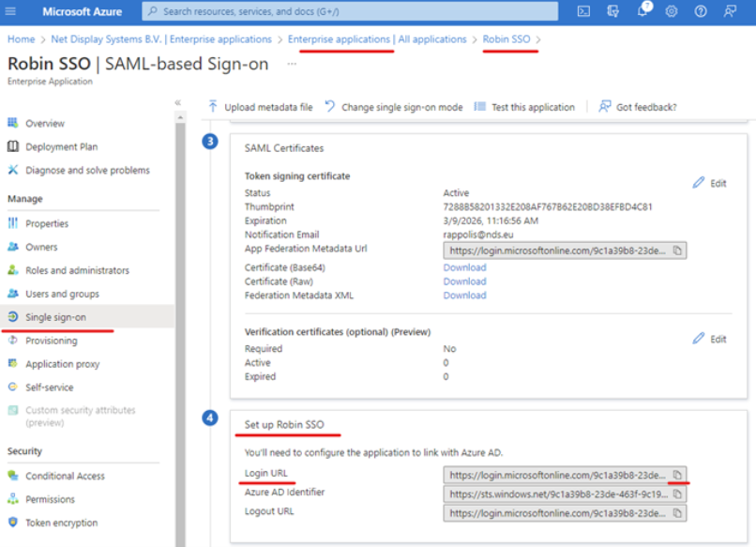Click the Overview icon in the sidebar
This screenshot has height=547, width=756.
pos(13,123)
